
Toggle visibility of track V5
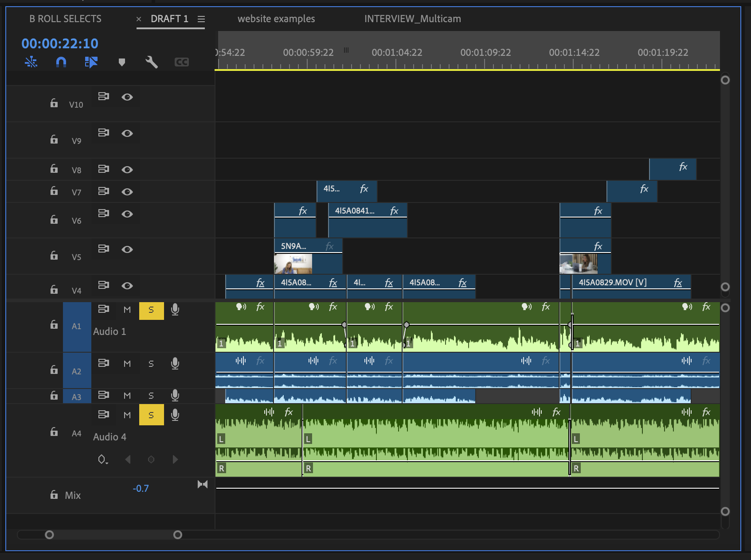coord(127,249)
